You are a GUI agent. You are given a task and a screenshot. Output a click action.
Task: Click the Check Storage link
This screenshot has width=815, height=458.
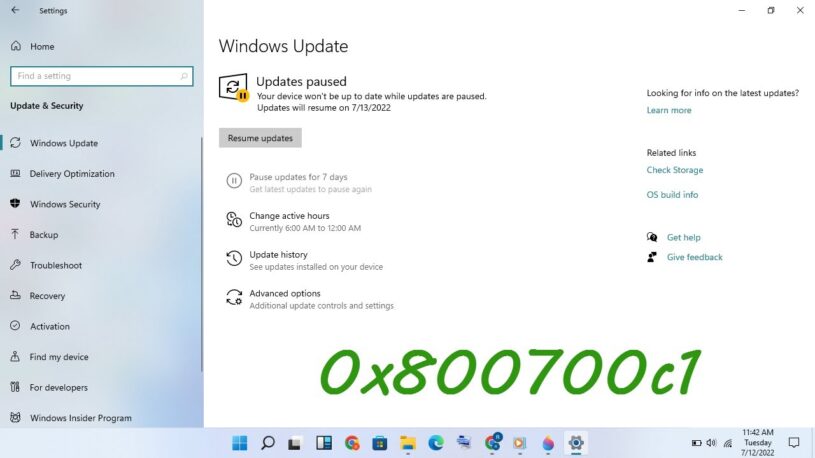(674, 170)
